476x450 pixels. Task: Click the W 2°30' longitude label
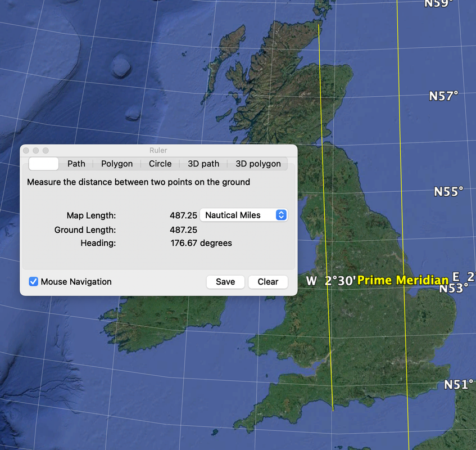tap(330, 281)
